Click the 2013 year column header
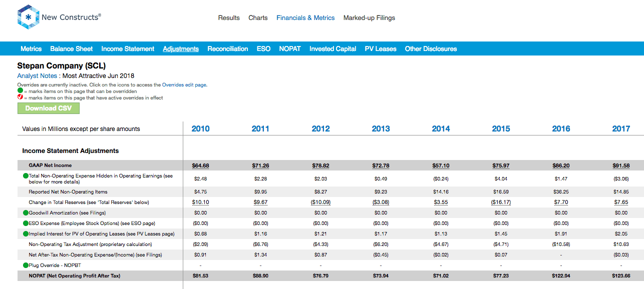 (x=381, y=128)
